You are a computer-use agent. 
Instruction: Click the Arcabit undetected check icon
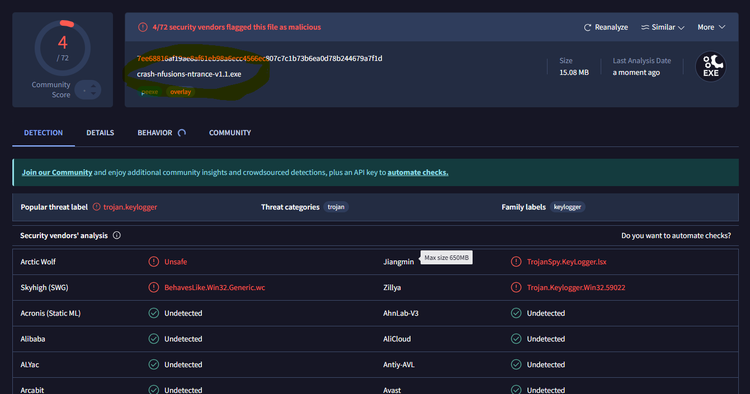coord(154,390)
